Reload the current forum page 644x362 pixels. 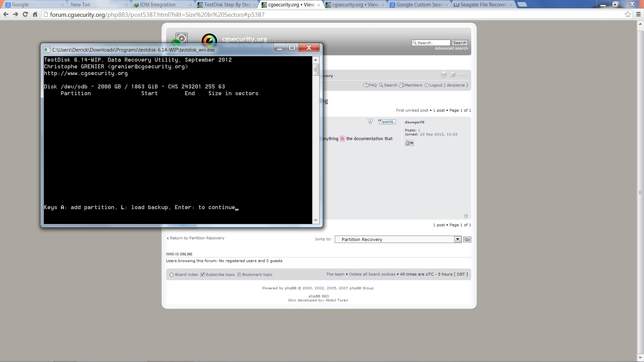(x=25, y=14)
